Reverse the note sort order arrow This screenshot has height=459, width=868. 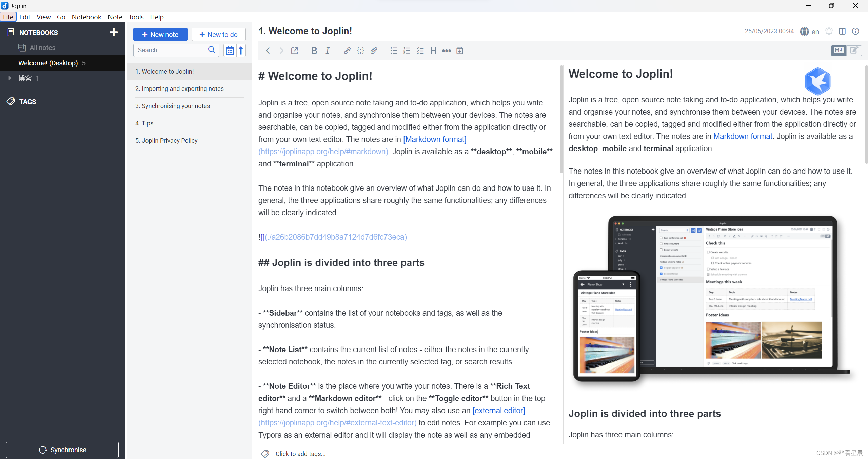coord(241,50)
